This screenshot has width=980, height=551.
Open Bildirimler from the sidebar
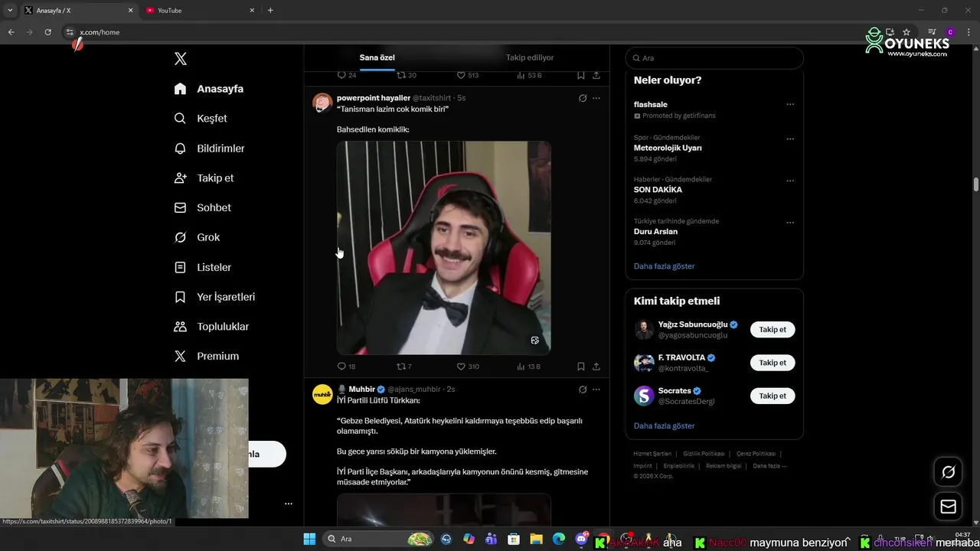[209, 148]
